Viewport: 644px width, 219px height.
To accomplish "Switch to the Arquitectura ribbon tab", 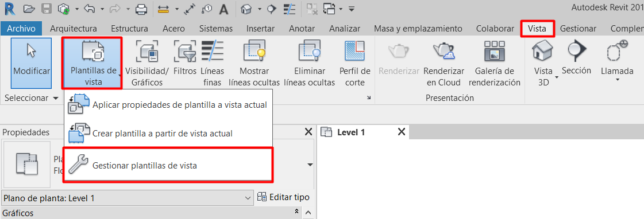I will point(74,29).
